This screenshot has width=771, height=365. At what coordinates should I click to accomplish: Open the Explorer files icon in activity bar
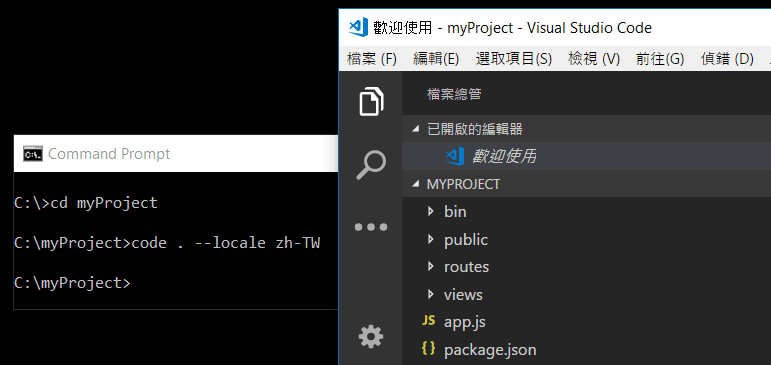tap(371, 102)
